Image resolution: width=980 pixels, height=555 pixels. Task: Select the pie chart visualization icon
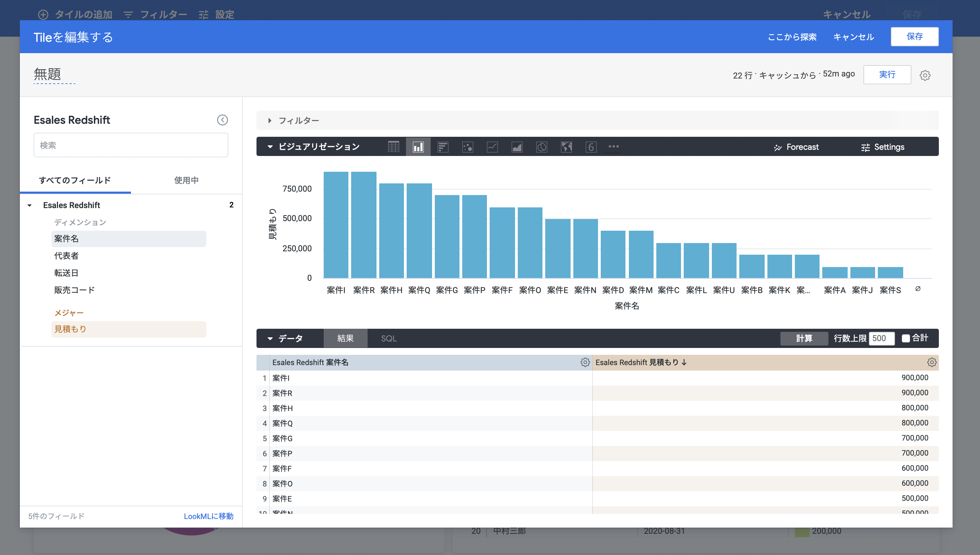pyautogui.click(x=542, y=147)
